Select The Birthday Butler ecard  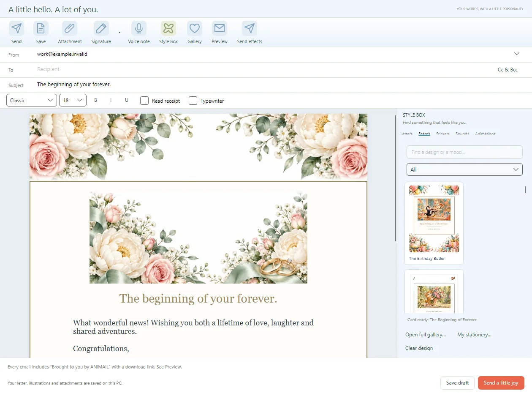434,223
